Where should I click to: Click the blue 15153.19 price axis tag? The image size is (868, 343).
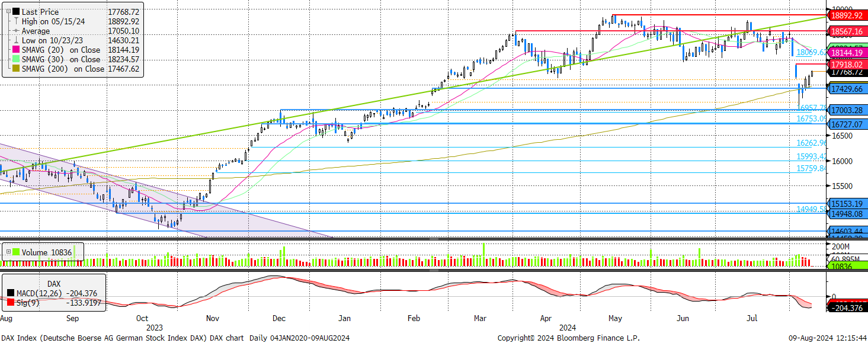click(x=846, y=203)
